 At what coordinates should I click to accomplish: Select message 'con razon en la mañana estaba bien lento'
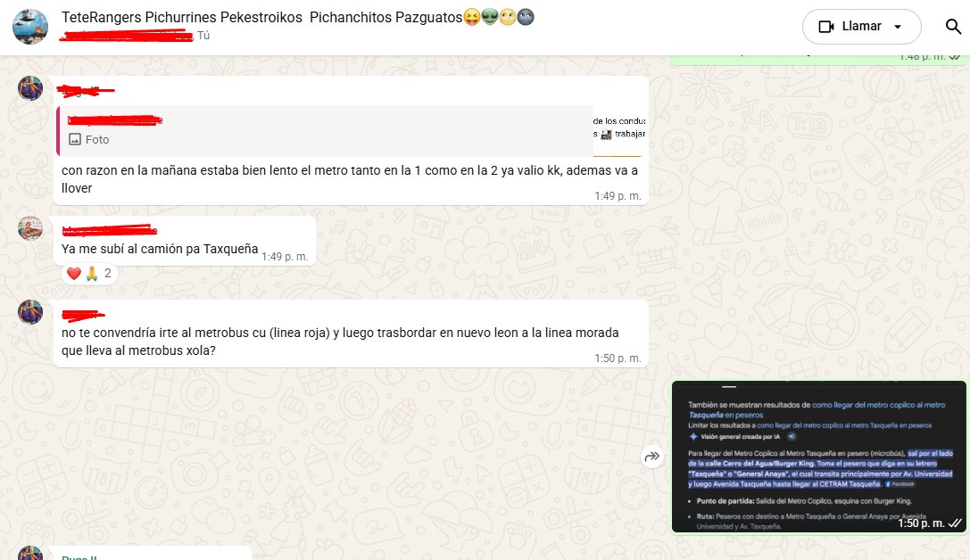[350, 179]
